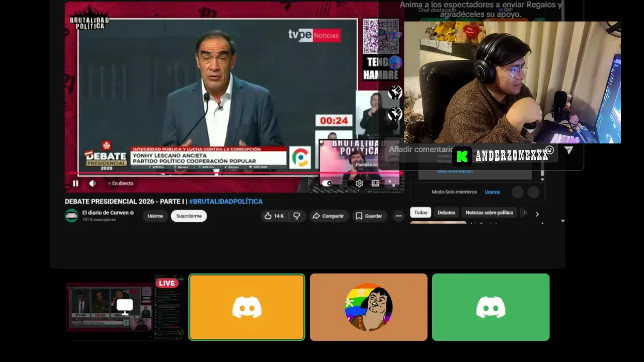Image resolution: width=644 pixels, height=362 pixels.
Task: Click the tvpe Noticias logo
Action: click(314, 35)
